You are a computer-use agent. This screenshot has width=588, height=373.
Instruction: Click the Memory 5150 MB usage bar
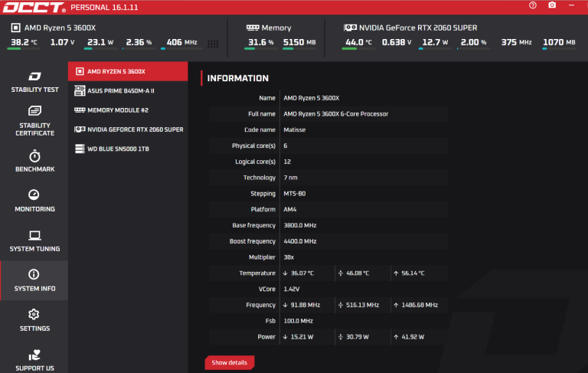(x=299, y=49)
